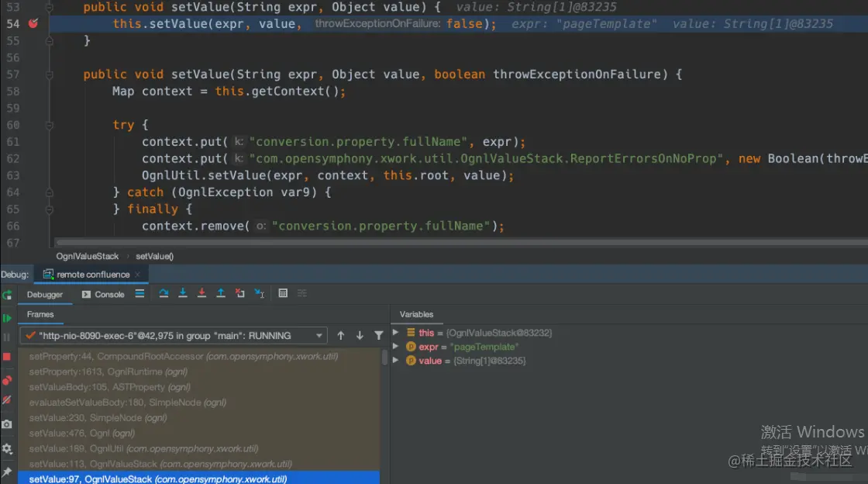This screenshot has height=484, width=868.
Task: Collapse the setValue method fold at line 53
Action: (x=50, y=7)
